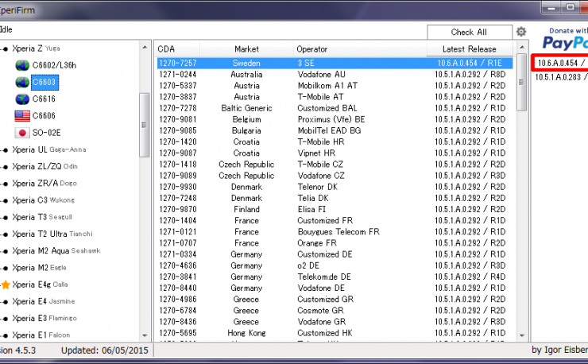Expand the Xperia M2 Eagle node

(5, 269)
